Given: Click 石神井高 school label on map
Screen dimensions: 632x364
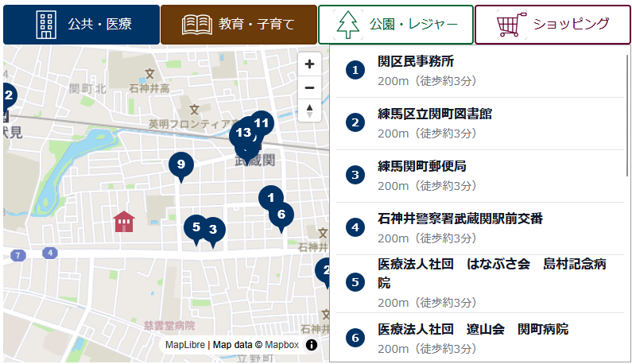Looking at the screenshot, I should (x=149, y=88).
